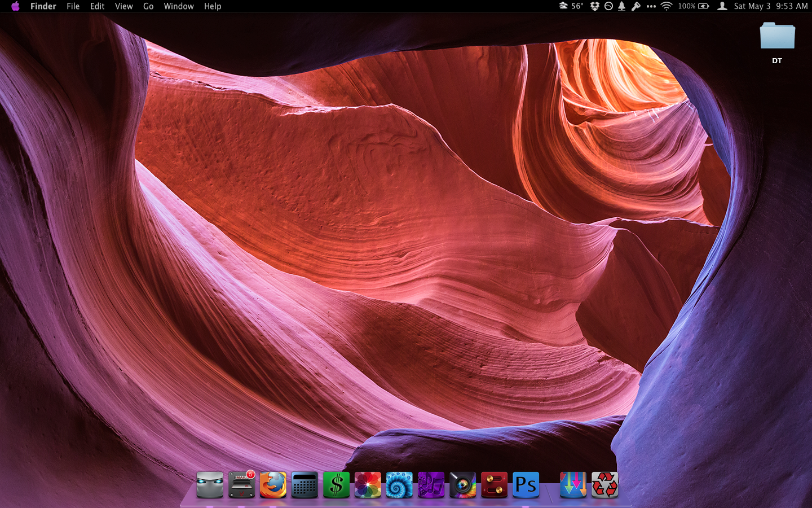Click the 100% battery status indicator
Screen dimensions: 812x508
(x=694, y=6)
